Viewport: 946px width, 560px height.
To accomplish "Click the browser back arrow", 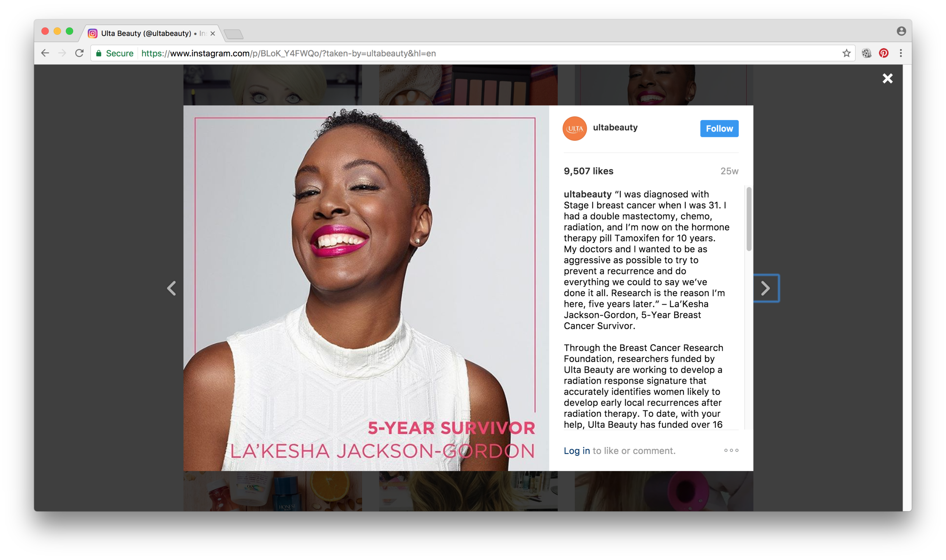I will pos(45,53).
